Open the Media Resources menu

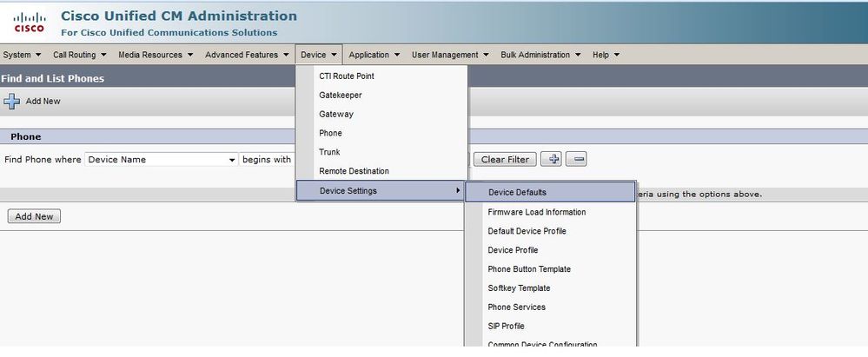click(156, 55)
